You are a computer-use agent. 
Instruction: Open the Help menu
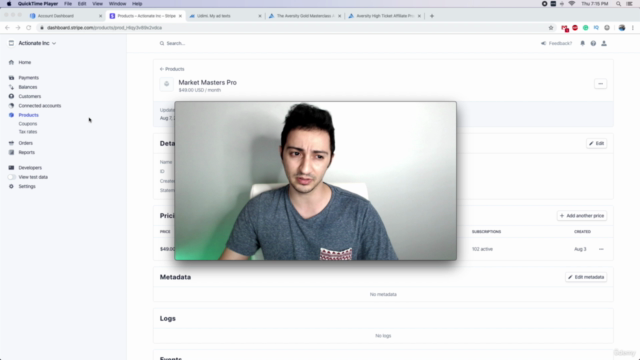137,4
